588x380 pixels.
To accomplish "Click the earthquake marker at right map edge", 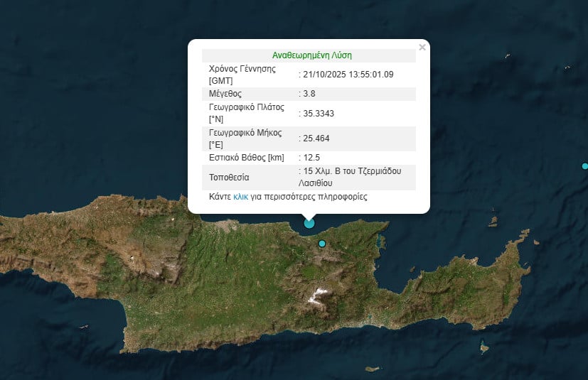I will click(584, 166).
